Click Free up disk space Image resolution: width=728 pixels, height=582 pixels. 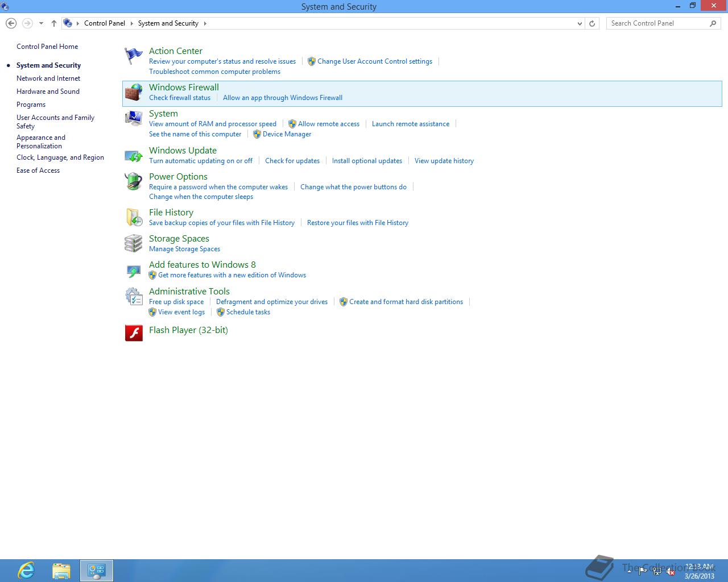click(x=176, y=302)
